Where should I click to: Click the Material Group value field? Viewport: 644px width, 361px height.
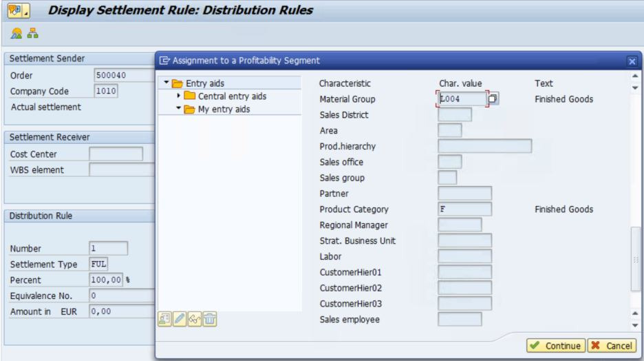[x=462, y=99]
